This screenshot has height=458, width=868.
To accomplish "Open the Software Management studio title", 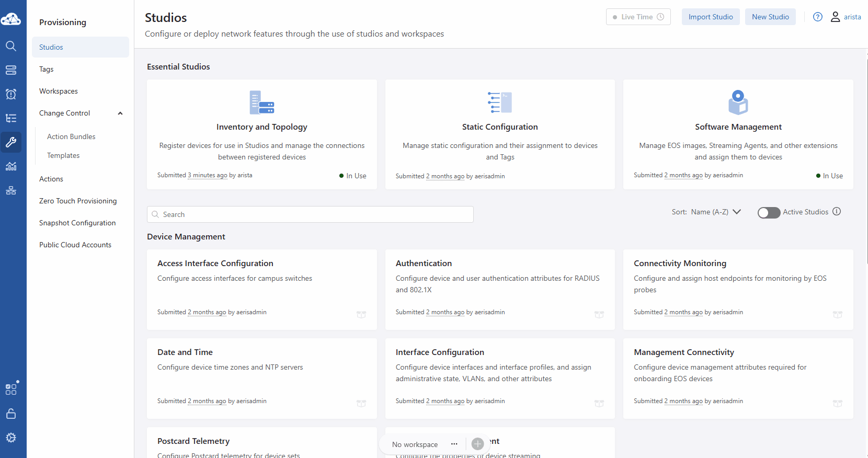I will point(738,127).
